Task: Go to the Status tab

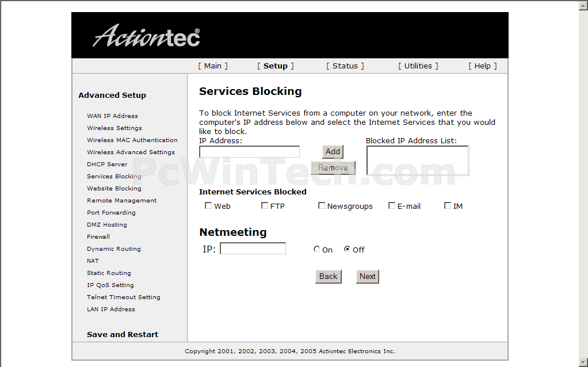Action: click(345, 66)
